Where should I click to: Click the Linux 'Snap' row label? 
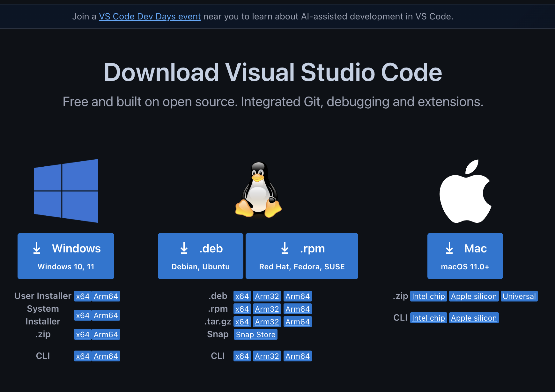pyautogui.click(x=218, y=334)
